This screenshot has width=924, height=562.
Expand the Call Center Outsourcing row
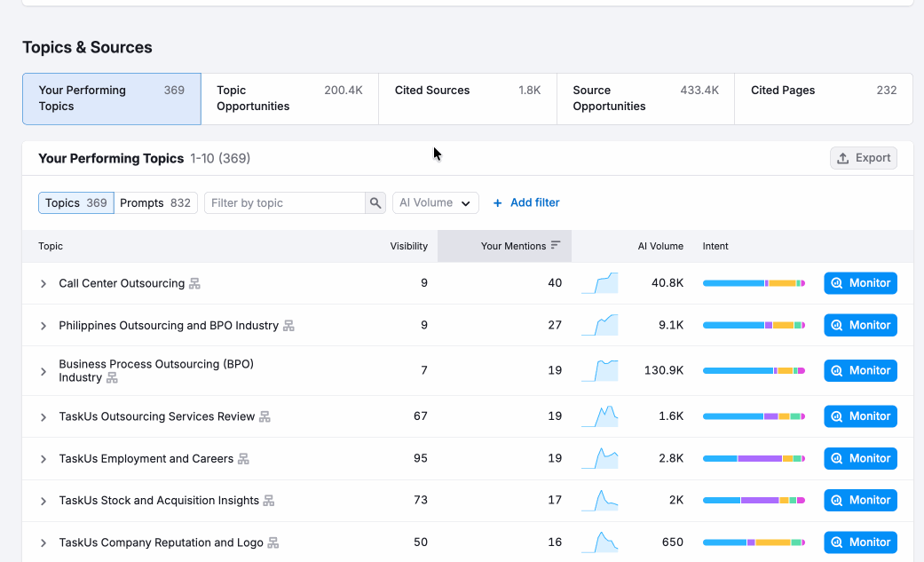(43, 283)
